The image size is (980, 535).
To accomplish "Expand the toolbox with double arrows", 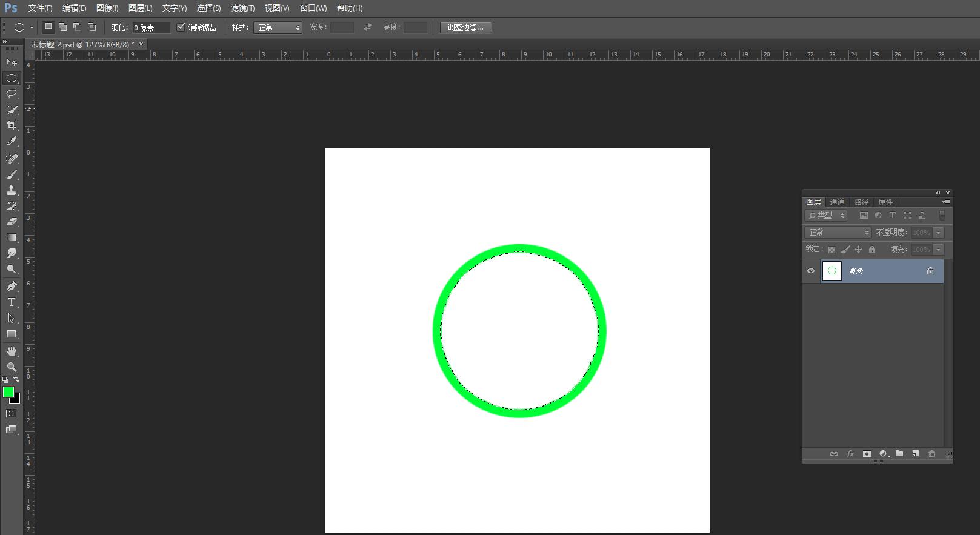I will (x=5, y=42).
